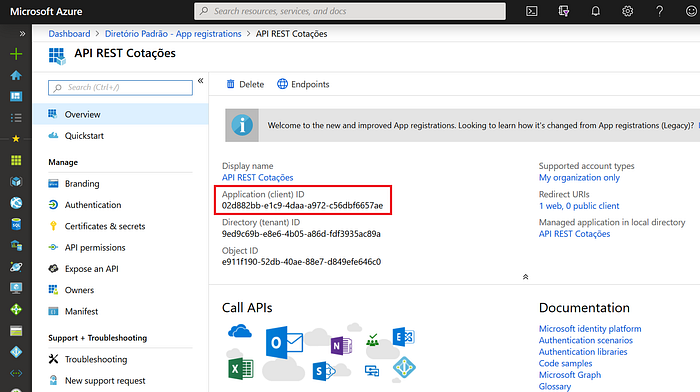Screen dimensions: 700x392
Task: Open My organization only link
Action: pos(579,178)
